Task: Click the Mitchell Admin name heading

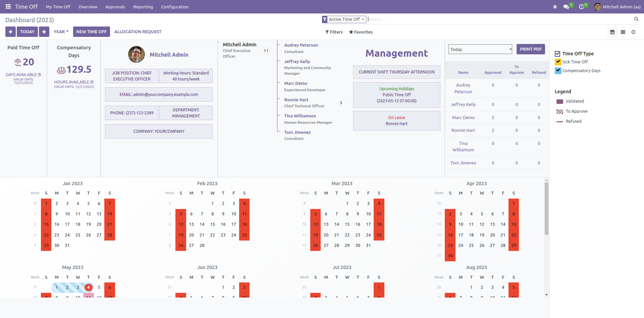Action: point(169,55)
